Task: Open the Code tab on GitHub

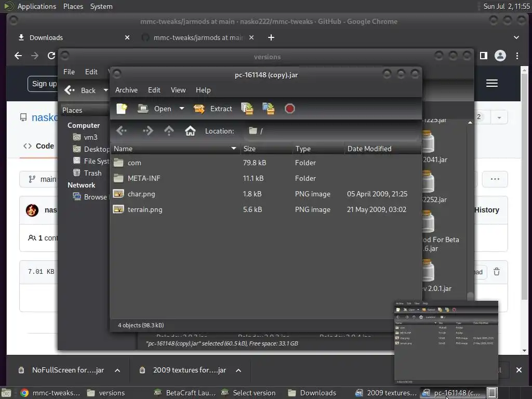Action: tap(38, 146)
